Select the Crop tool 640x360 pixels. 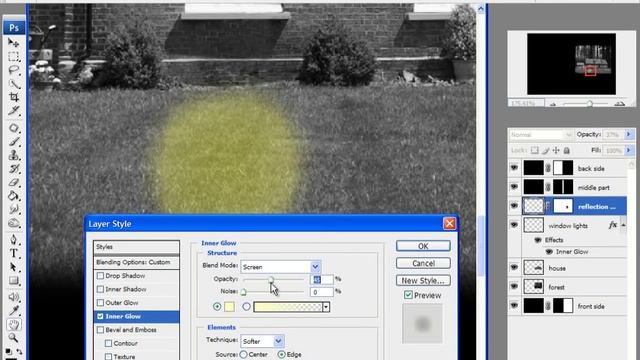click(13, 97)
